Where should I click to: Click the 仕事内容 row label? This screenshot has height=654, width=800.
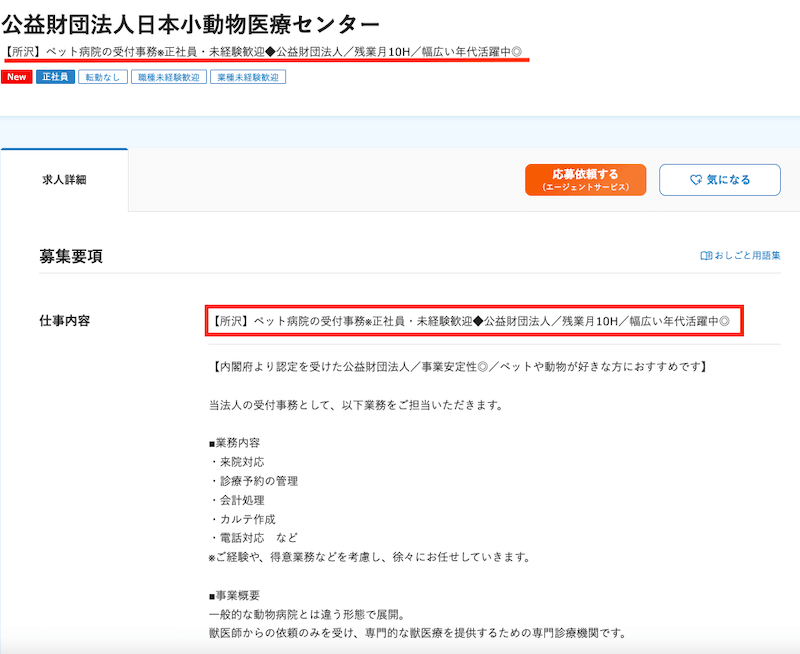(65, 320)
